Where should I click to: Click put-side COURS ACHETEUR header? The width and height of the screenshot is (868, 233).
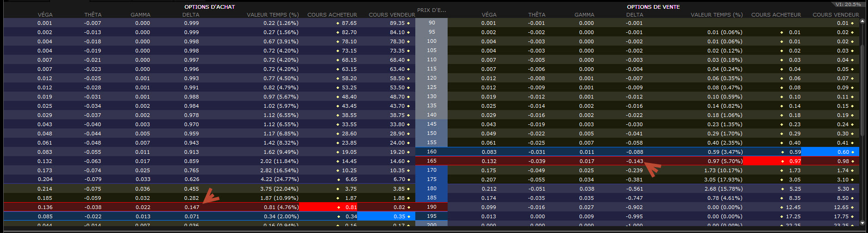point(776,15)
